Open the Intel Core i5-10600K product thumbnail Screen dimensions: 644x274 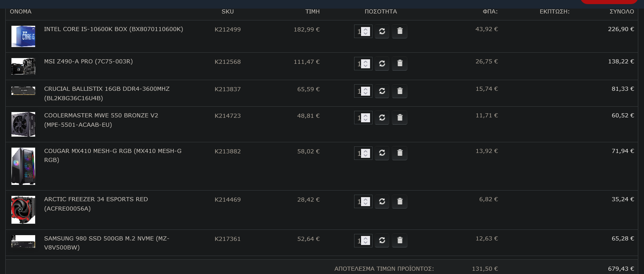(23, 36)
